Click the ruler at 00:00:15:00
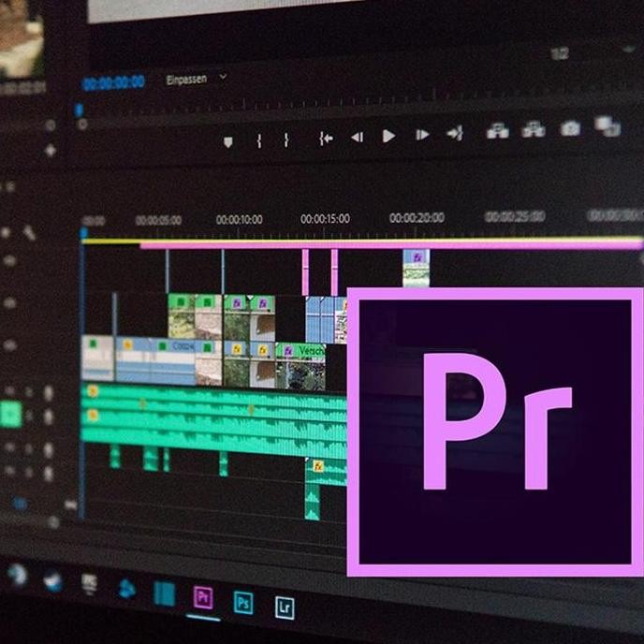644x644 pixels. coord(326,218)
